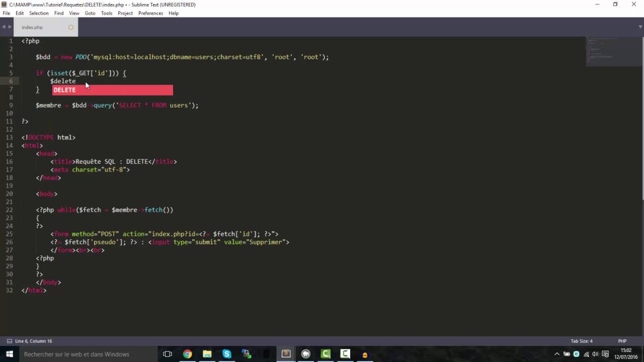
Task: Open the Project menu
Action: point(125,13)
